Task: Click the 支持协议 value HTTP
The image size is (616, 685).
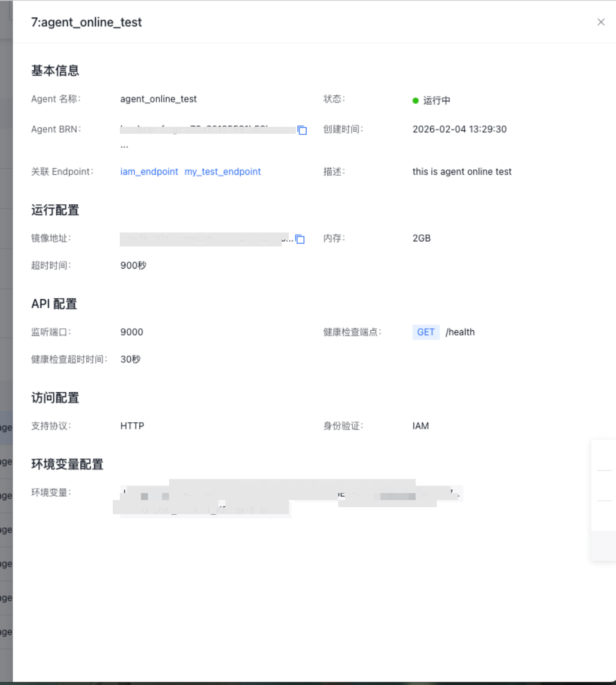Action: pos(132,426)
